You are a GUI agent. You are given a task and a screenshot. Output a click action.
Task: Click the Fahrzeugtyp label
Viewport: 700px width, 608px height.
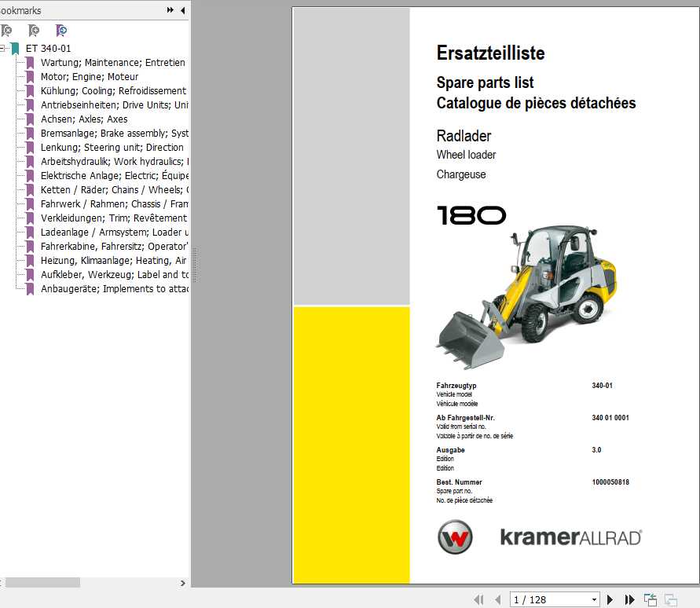pyautogui.click(x=456, y=385)
